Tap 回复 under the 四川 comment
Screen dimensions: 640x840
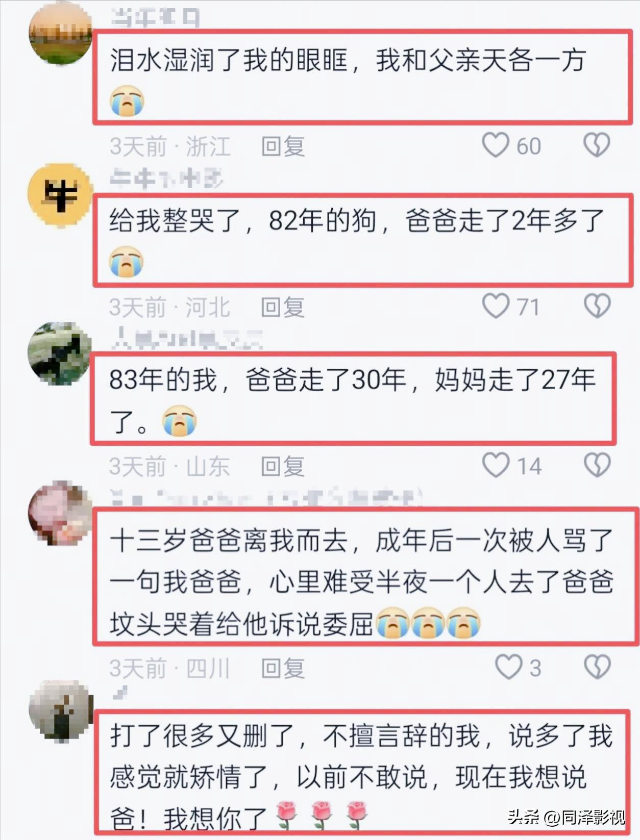(x=283, y=668)
